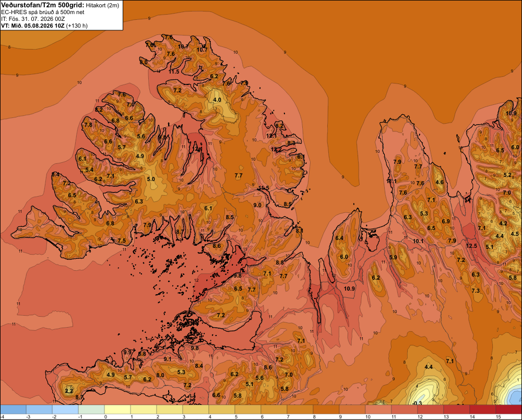Image resolution: width=522 pixels, height=420 pixels.
Task: Click the 6.4 temperature label
Action: pyautogui.click(x=339, y=238)
